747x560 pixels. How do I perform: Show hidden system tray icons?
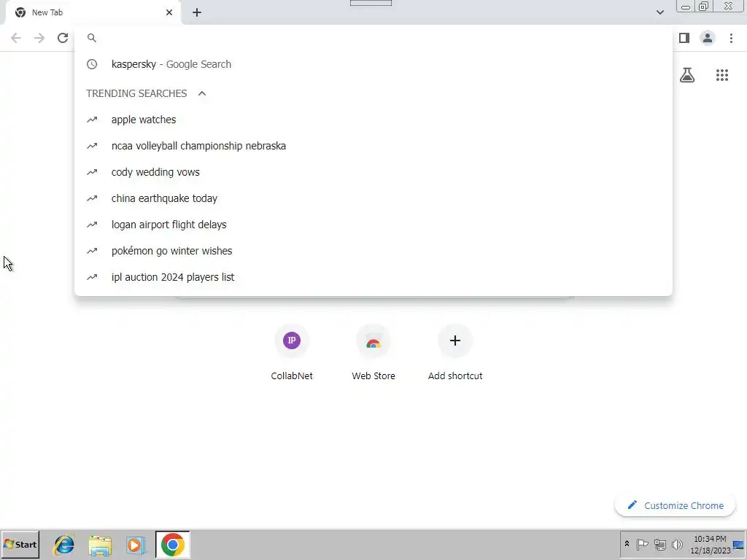coord(627,544)
